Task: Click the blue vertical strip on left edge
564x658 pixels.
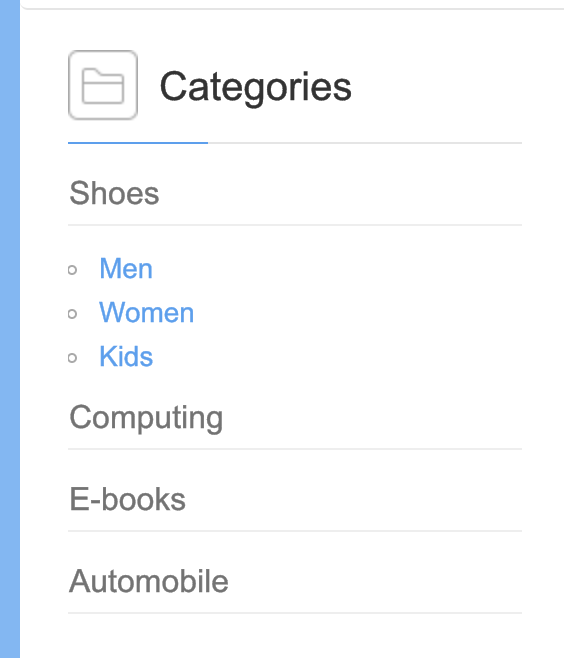Action: [x=10, y=329]
